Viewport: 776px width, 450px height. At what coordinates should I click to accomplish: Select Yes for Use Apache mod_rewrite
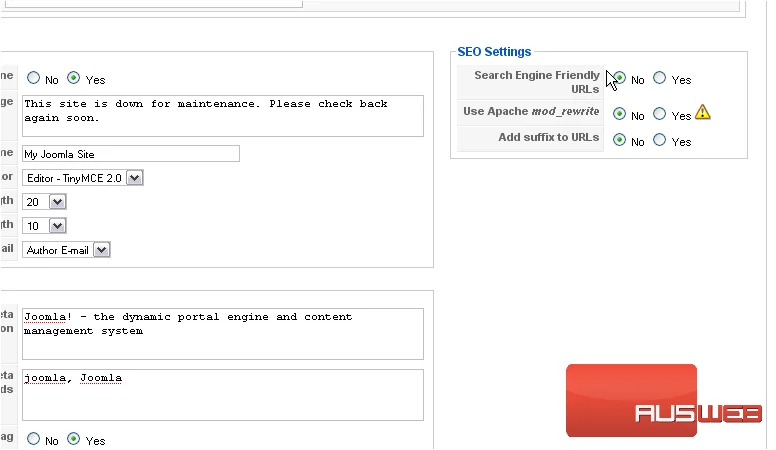pos(659,114)
